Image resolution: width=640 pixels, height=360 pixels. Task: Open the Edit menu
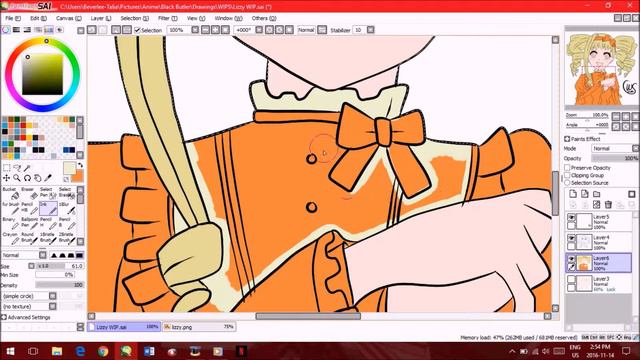[38, 18]
